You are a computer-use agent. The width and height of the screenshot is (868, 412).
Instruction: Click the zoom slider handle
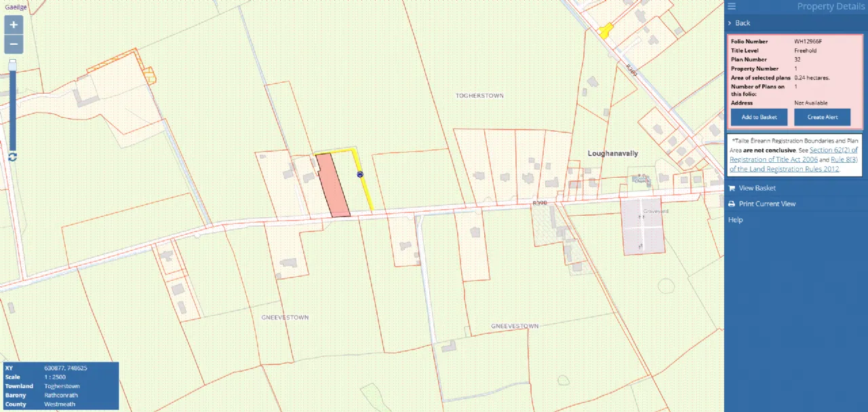[12, 65]
